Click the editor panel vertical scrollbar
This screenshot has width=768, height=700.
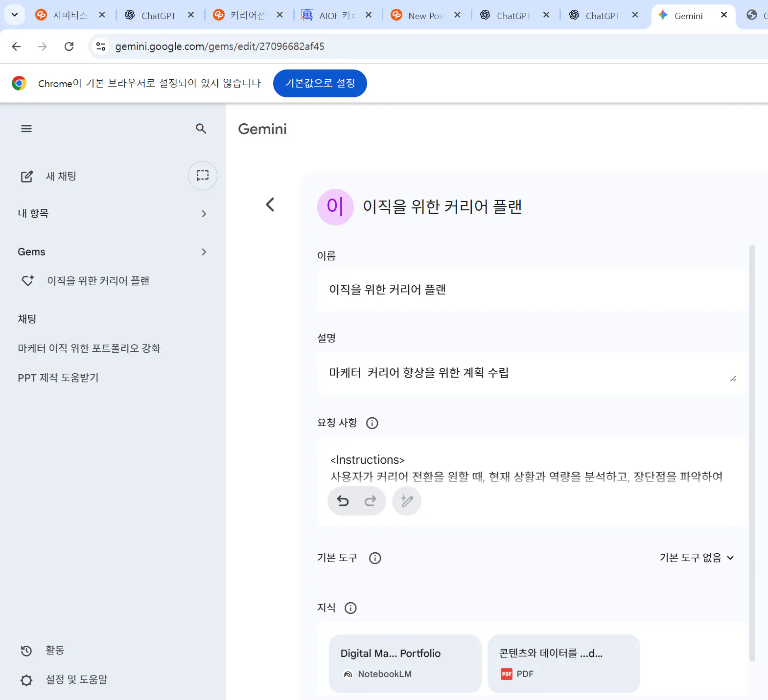tap(752, 452)
